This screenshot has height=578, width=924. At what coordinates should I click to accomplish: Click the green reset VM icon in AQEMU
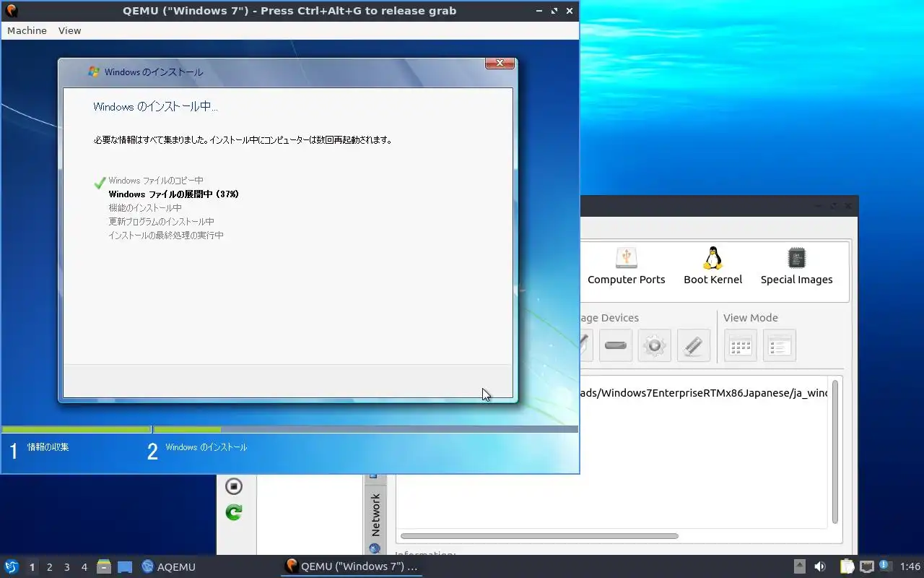pos(234,512)
